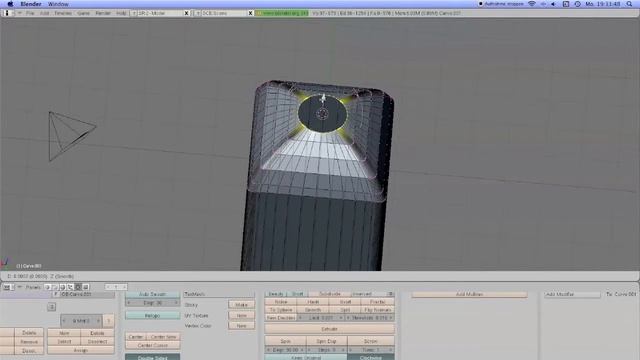Adjust the Limit value field

click(320, 318)
